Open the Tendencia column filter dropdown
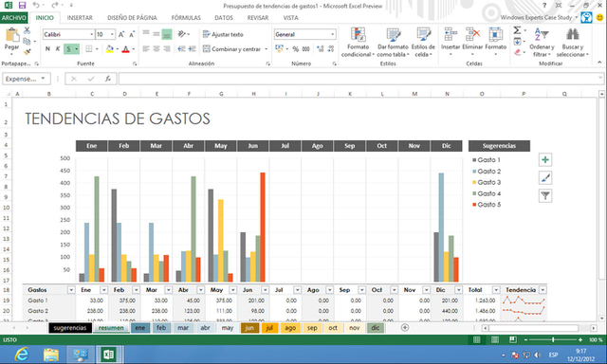The height and width of the screenshot is (364, 607). [x=543, y=290]
